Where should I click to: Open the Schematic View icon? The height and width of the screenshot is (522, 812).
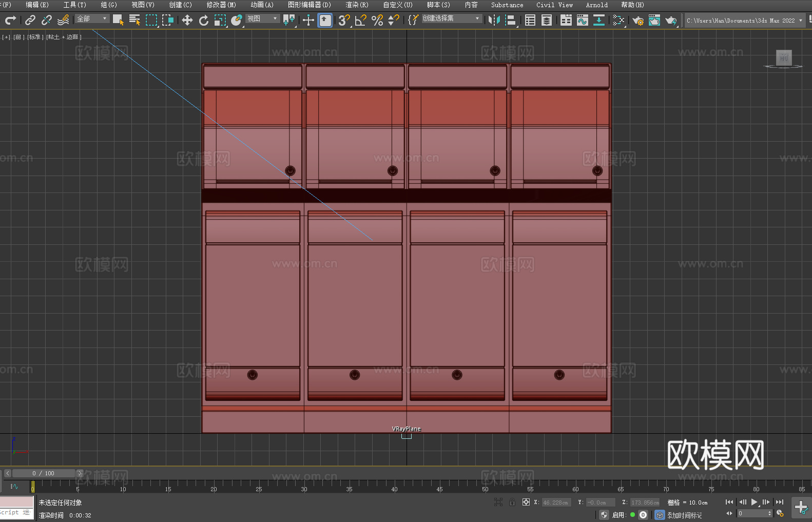599,20
